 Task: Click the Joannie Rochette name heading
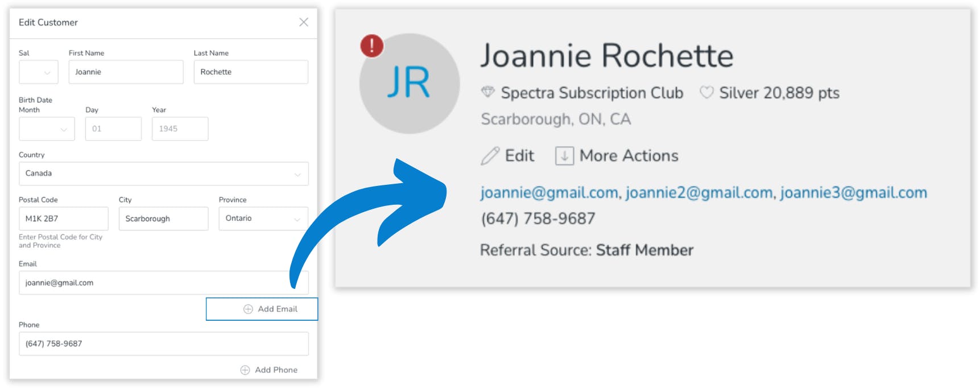pyautogui.click(x=607, y=56)
